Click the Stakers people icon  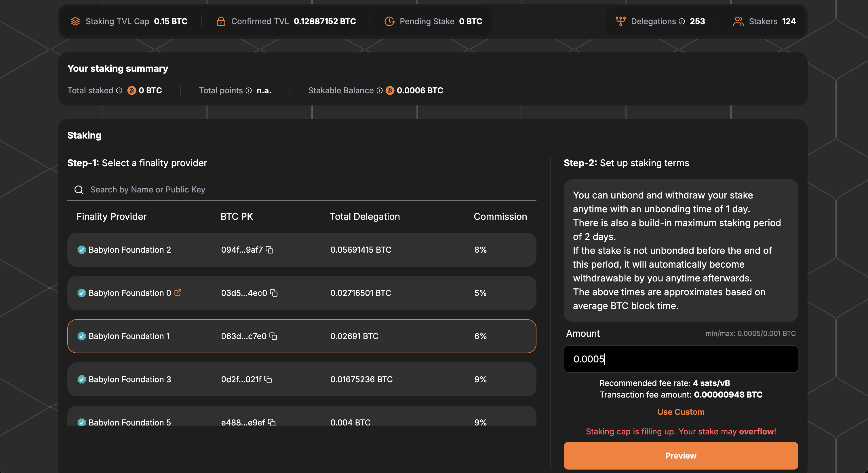738,21
